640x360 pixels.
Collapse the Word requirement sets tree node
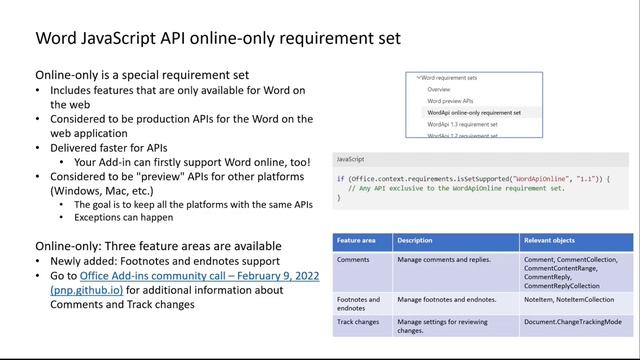[x=418, y=77]
